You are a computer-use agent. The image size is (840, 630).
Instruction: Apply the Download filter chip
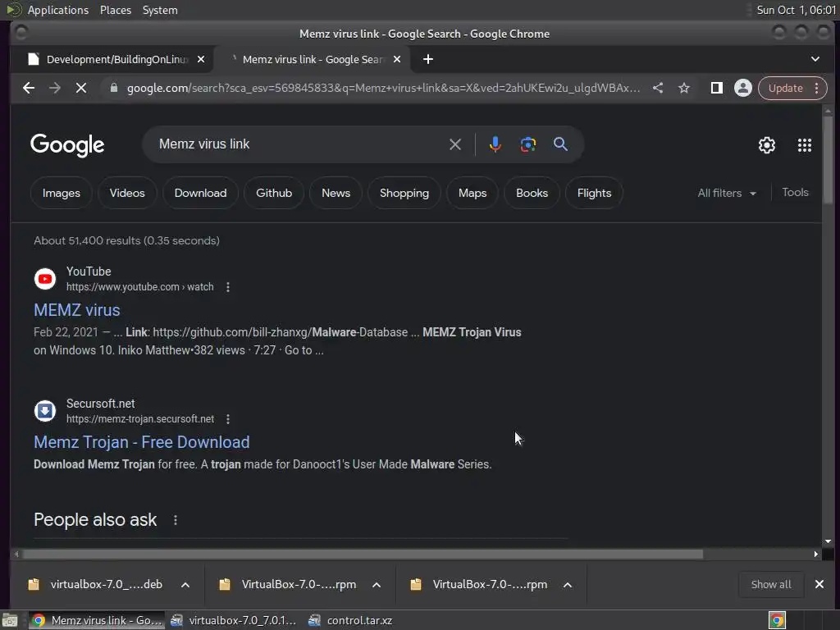coord(200,193)
